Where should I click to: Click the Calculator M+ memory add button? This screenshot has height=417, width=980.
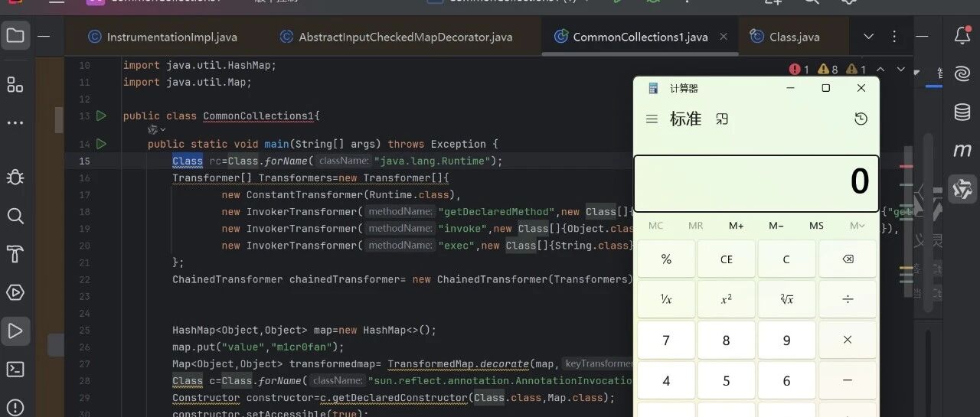(737, 226)
